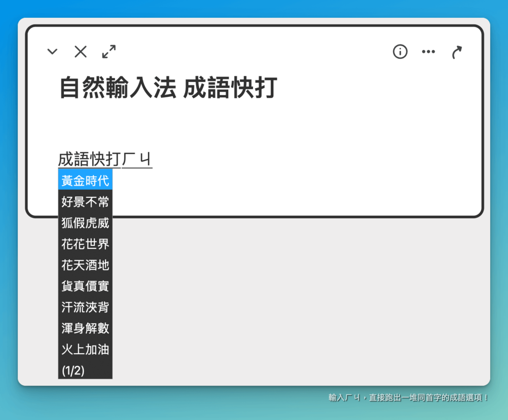The image size is (508, 420).
Task: Choose candidate 貨真價實
Action: 85,285
